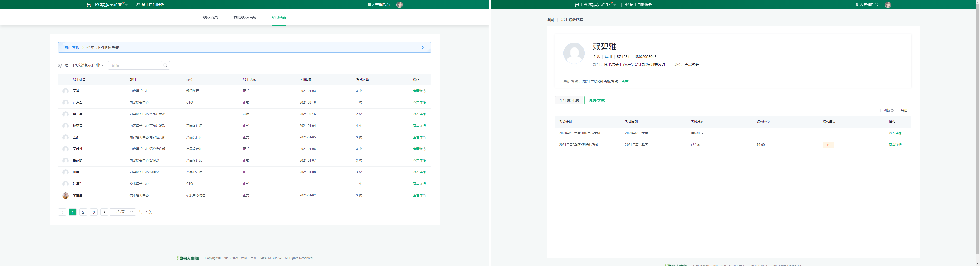Open the 绩效首页 tab
This screenshot has width=980, height=266.
point(210,17)
